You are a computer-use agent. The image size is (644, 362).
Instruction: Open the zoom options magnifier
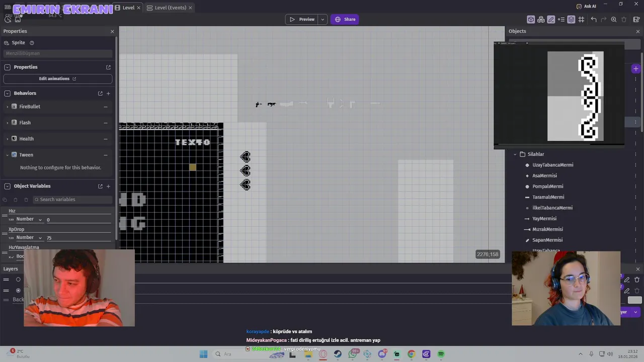(x=614, y=19)
